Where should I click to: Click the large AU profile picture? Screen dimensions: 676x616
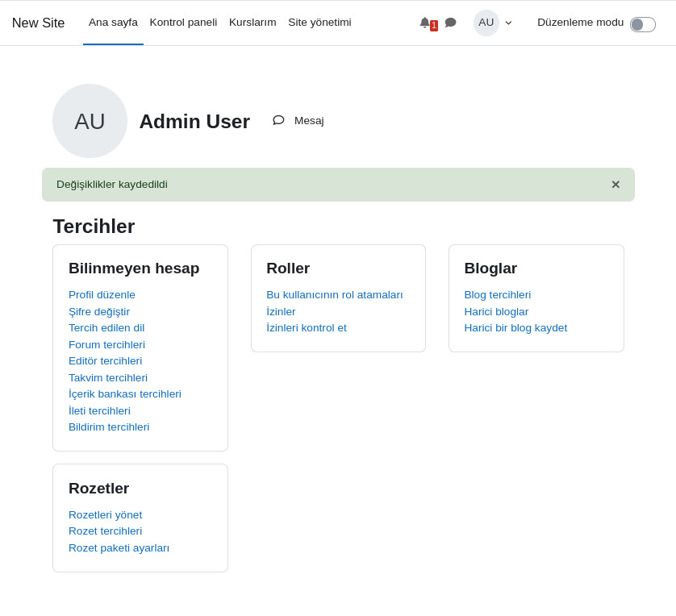(90, 121)
